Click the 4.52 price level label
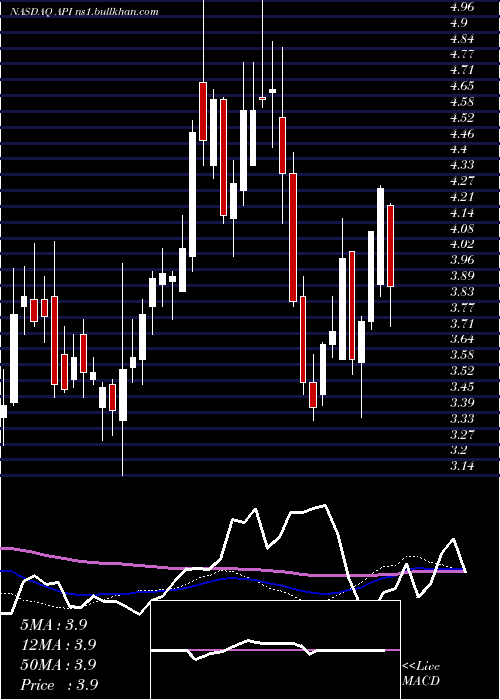The image size is (500, 700). point(464,118)
